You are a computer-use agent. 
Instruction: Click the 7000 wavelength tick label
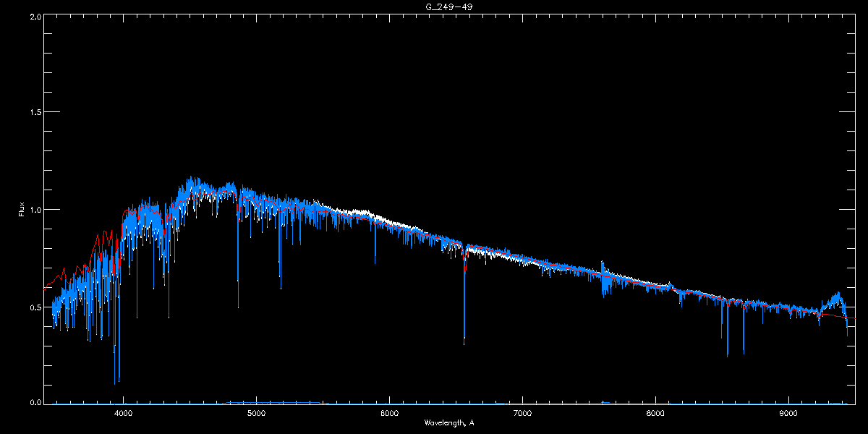522,412
